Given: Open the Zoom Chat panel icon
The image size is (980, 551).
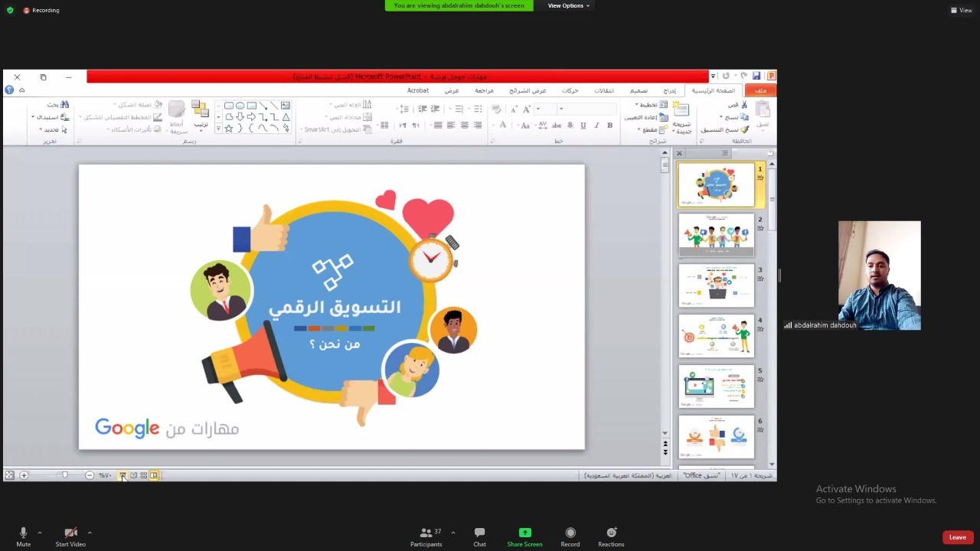Looking at the screenshot, I should pyautogui.click(x=479, y=533).
